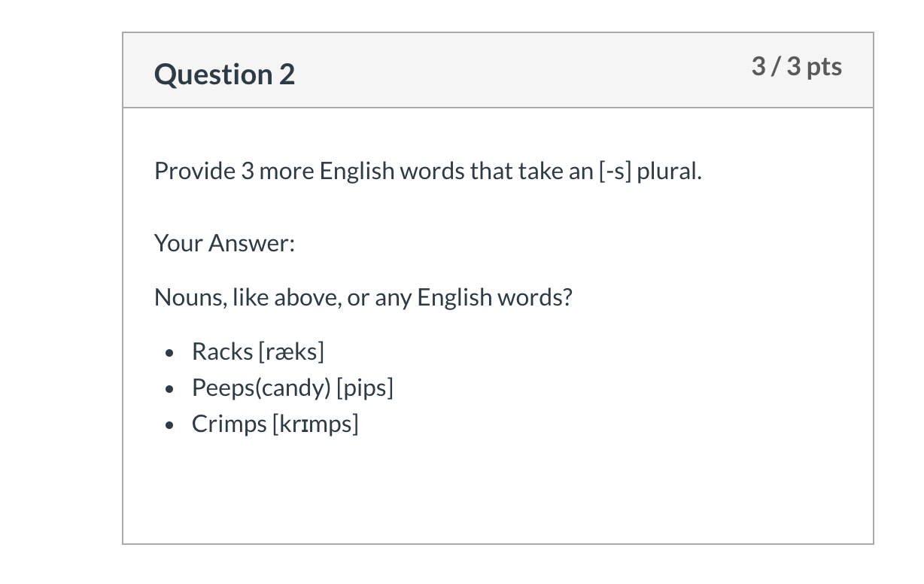Click the bullet point before "Racks"

(x=172, y=353)
